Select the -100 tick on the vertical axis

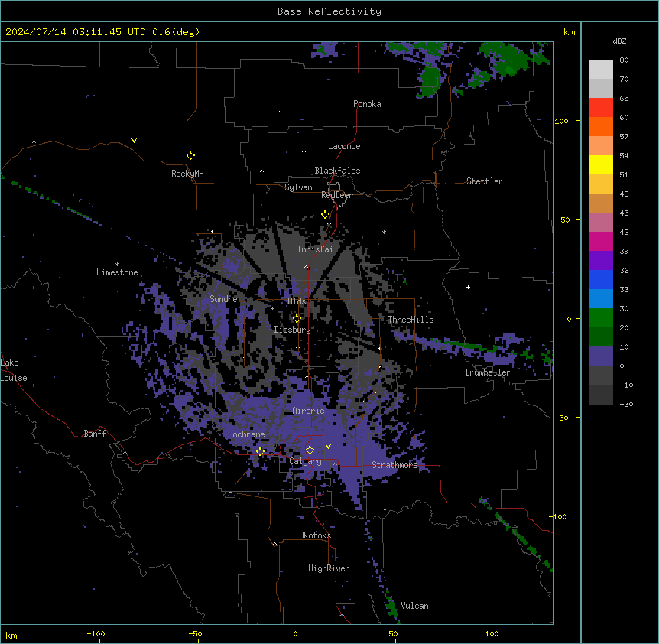click(x=559, y=516)
